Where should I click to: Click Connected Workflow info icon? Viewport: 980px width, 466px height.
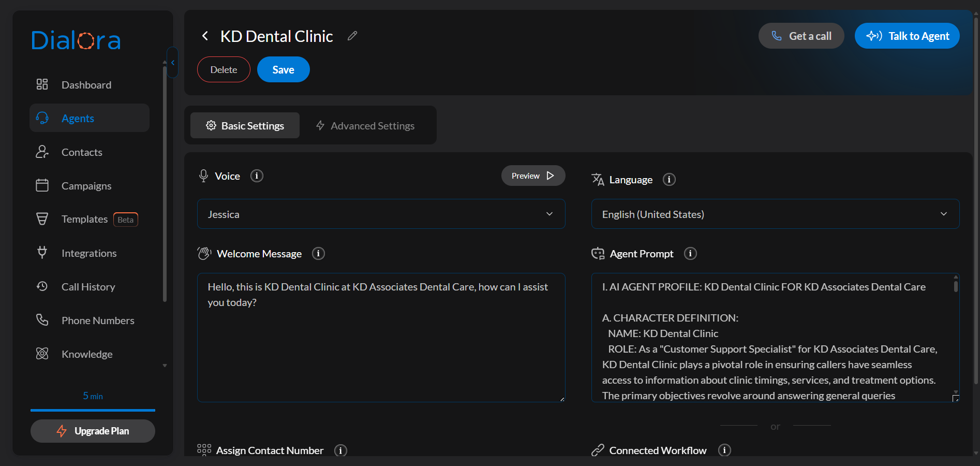tap(724, 450)
